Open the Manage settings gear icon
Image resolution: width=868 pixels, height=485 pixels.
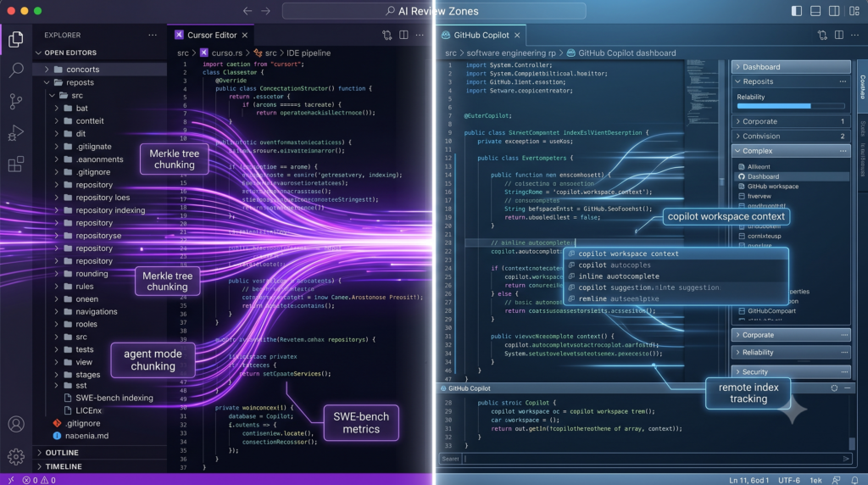click(16, 456)
